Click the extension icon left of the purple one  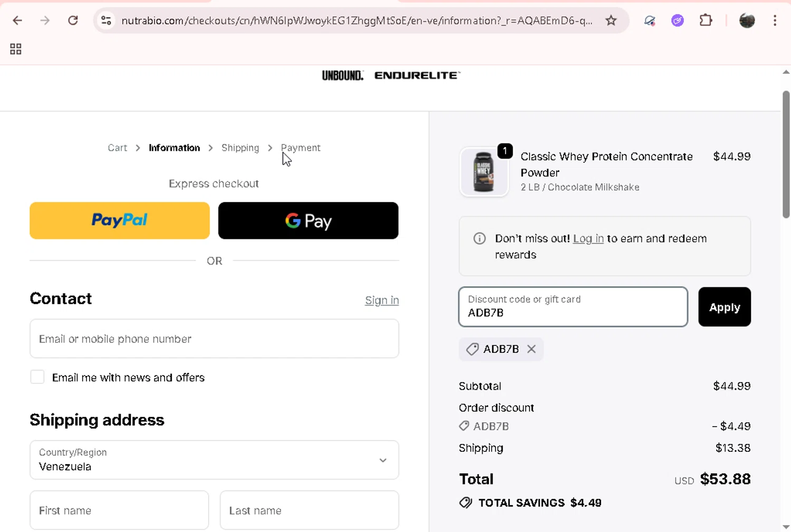[650, 21]
